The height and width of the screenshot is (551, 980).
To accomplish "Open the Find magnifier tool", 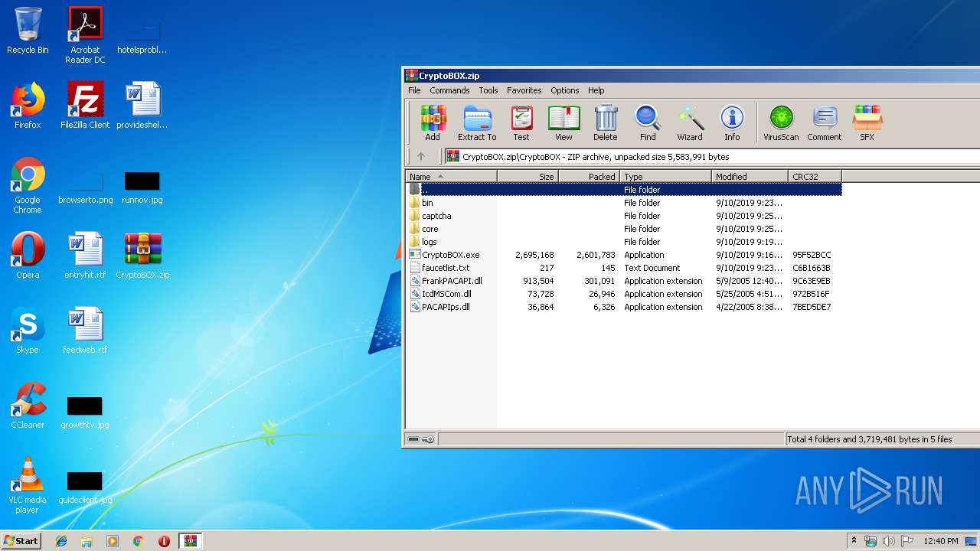I will 648,123.
